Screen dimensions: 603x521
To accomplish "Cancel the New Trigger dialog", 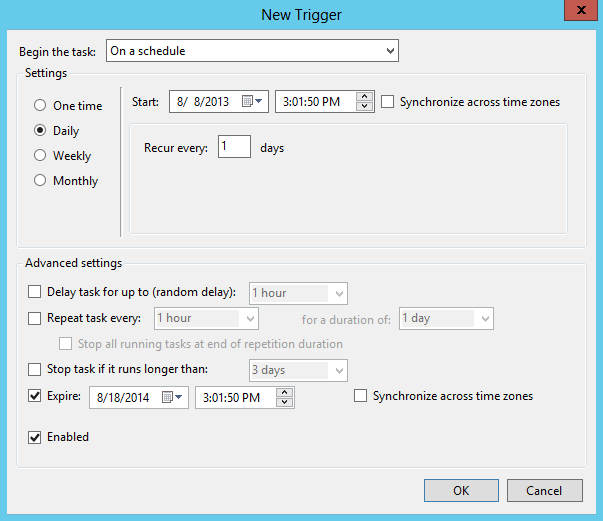I will pyautogui.click(x=544, y=490).
